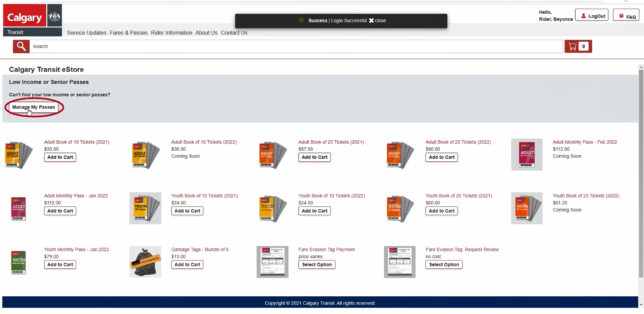Open the Fares & Passes menu
The image size is (644, 314).
(128, 33)
